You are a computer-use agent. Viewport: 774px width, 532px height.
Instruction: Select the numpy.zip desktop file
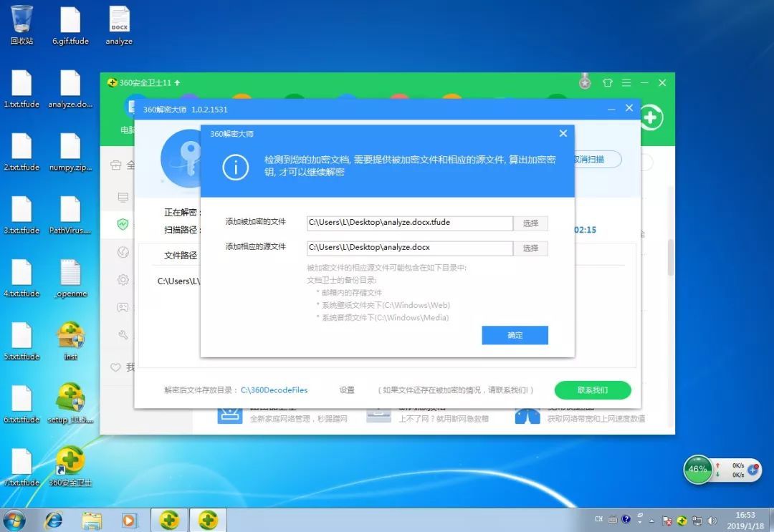pyautogui.click(x=70, y=151)
